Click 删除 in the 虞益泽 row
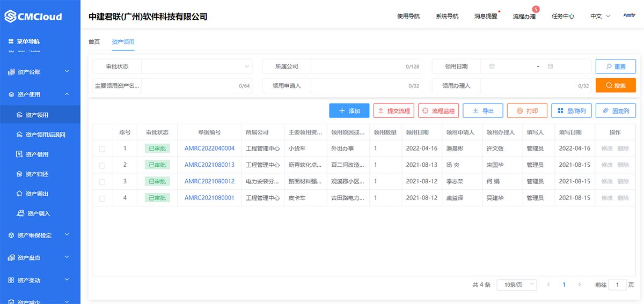 click(x=623, y=198)
